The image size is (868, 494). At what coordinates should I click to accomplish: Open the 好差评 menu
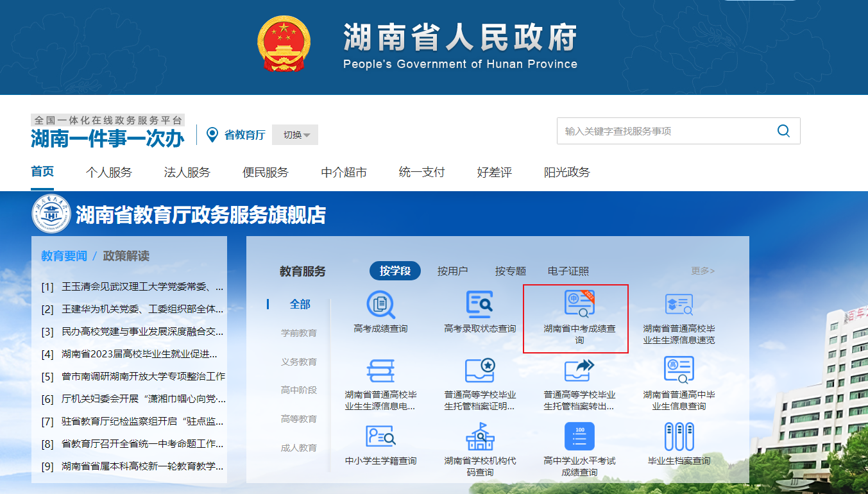495,173
